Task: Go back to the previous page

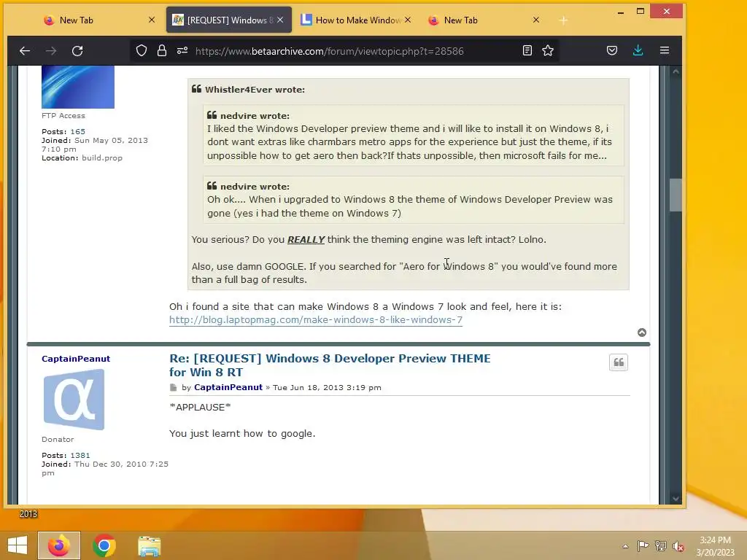Action: coord(25,50)
